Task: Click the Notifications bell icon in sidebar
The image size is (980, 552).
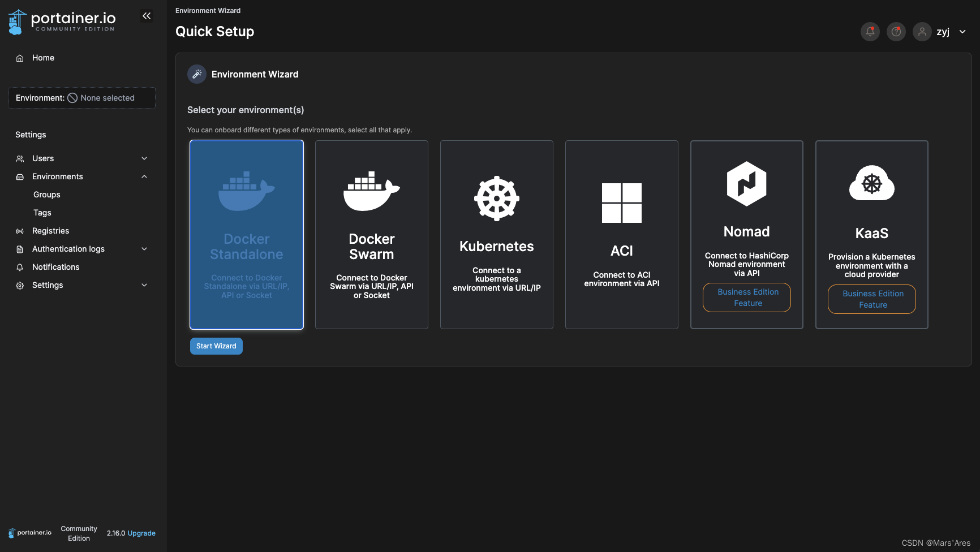Action: click(20, 268)
